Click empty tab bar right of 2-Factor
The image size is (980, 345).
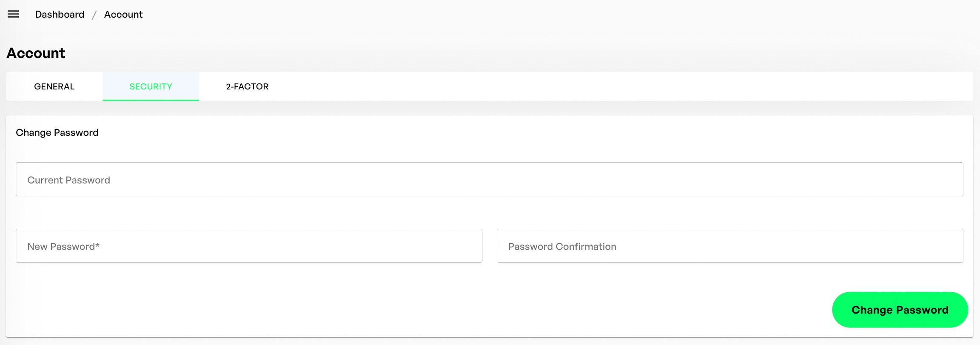[x=595, y=86]
